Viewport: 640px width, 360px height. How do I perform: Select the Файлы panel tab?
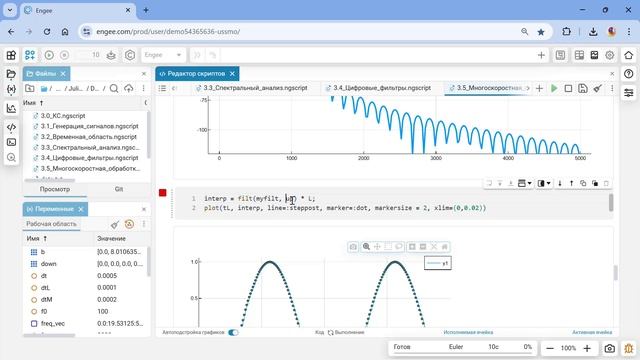click(46, 73)
